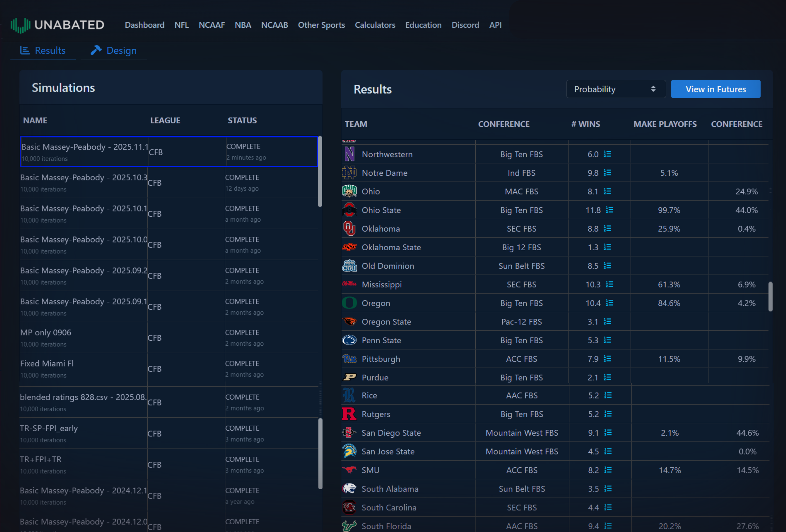Select the blended ratings 828.csv simulation
The image size is (786, 532).
[169, 402]
